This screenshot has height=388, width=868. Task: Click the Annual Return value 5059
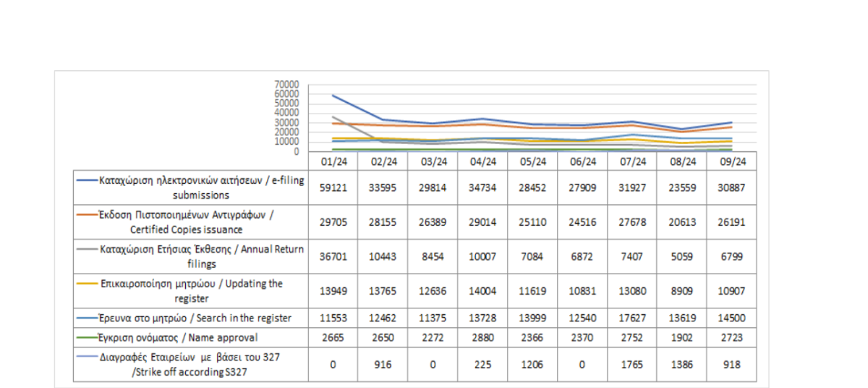tap(682, 257)
